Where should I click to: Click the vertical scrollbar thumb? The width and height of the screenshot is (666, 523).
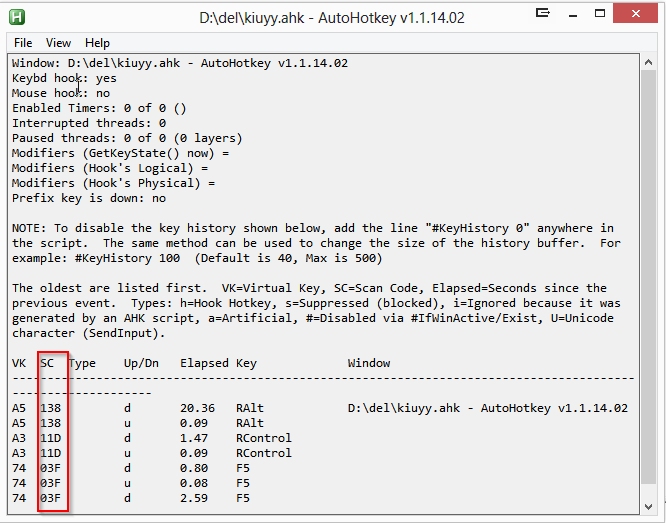tap(648, 277)
